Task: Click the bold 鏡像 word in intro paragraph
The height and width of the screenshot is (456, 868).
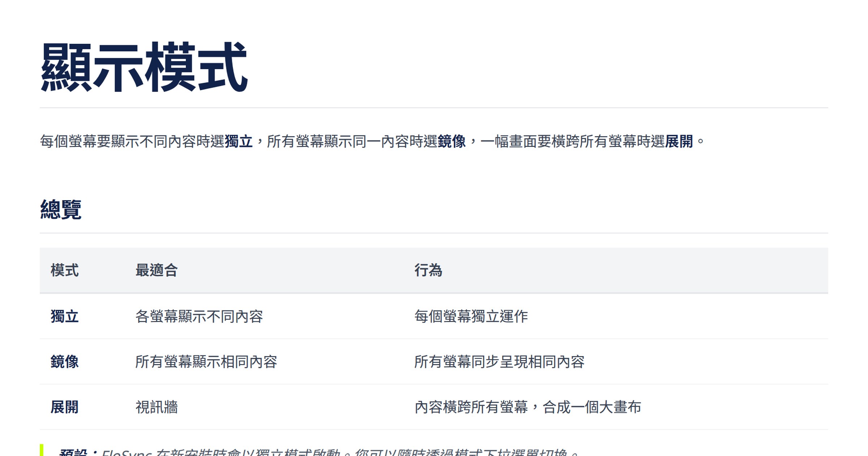Action: coord(452,141)
